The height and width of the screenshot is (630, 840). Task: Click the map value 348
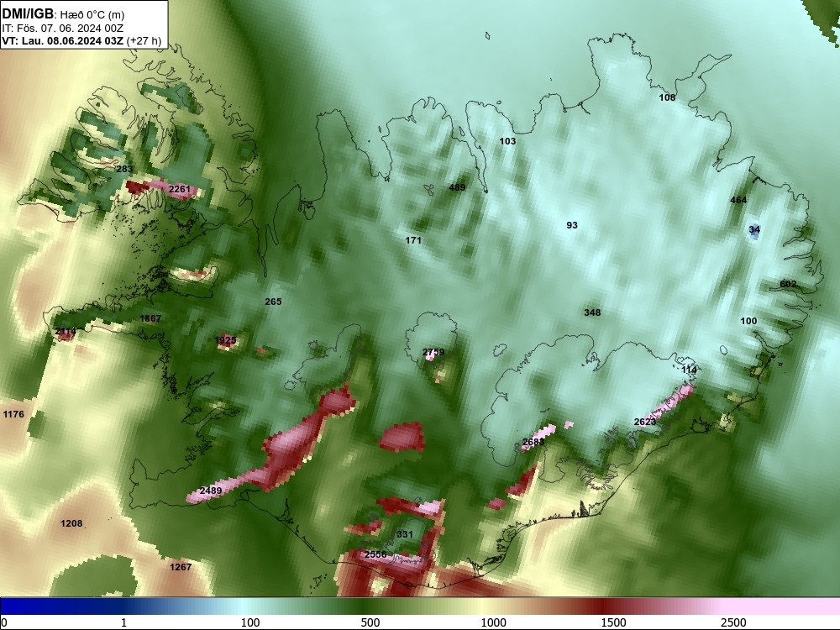[x=592, y=312]
